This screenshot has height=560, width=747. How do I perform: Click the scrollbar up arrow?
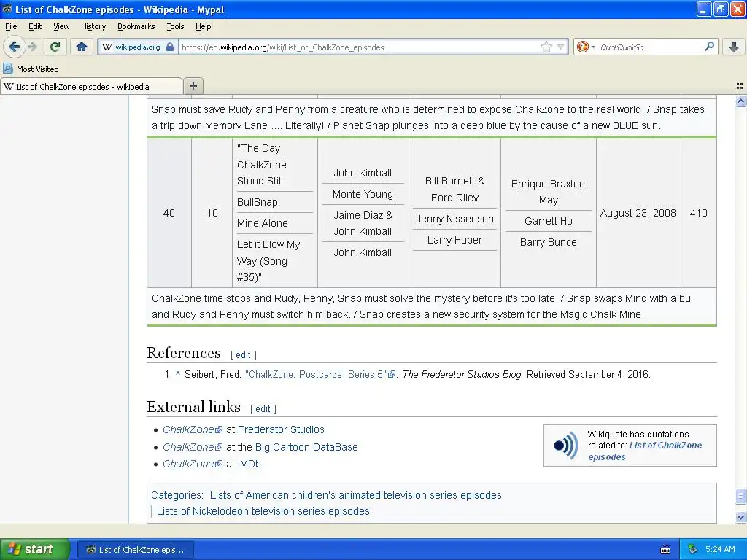(x=740, y=101)
